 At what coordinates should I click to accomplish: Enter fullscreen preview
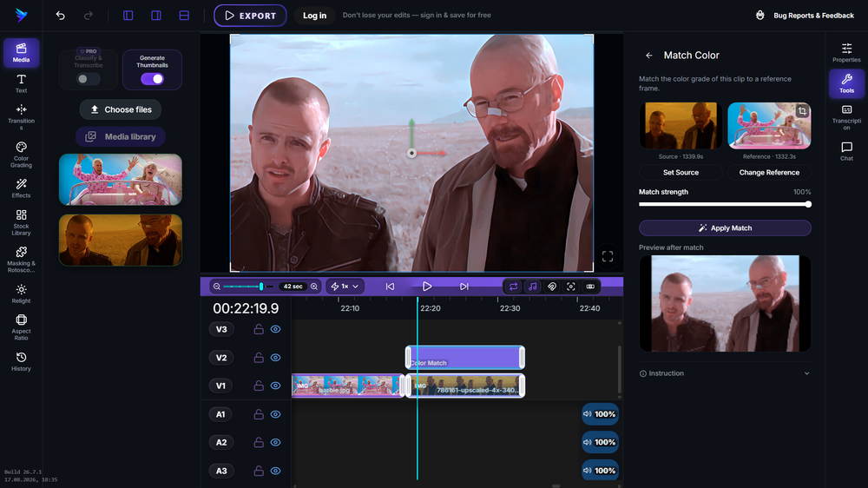(608, 256)
